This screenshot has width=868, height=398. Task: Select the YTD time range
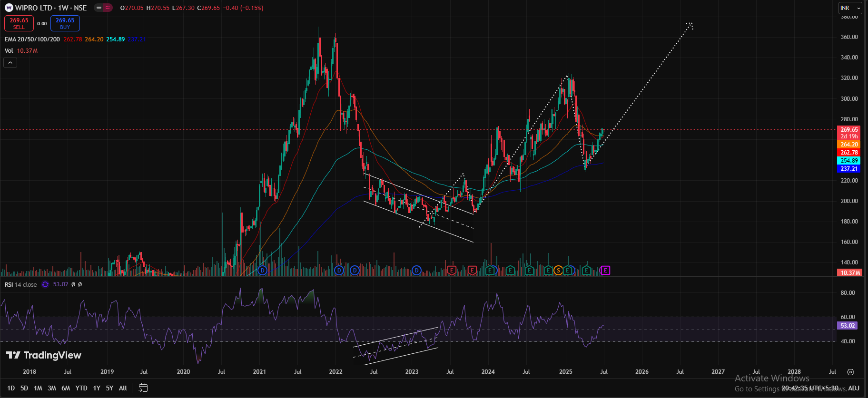tap(81, 388)
